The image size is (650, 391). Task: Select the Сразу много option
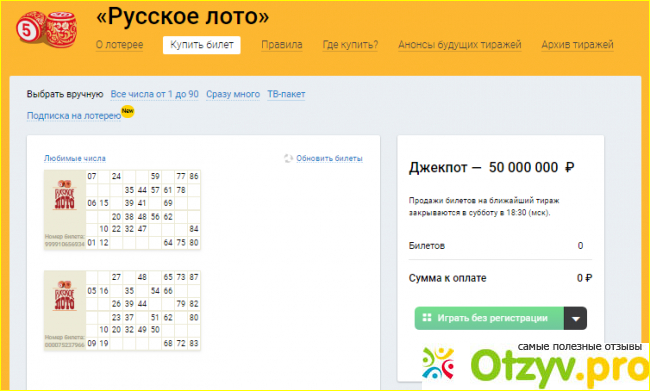click(233, 95)
